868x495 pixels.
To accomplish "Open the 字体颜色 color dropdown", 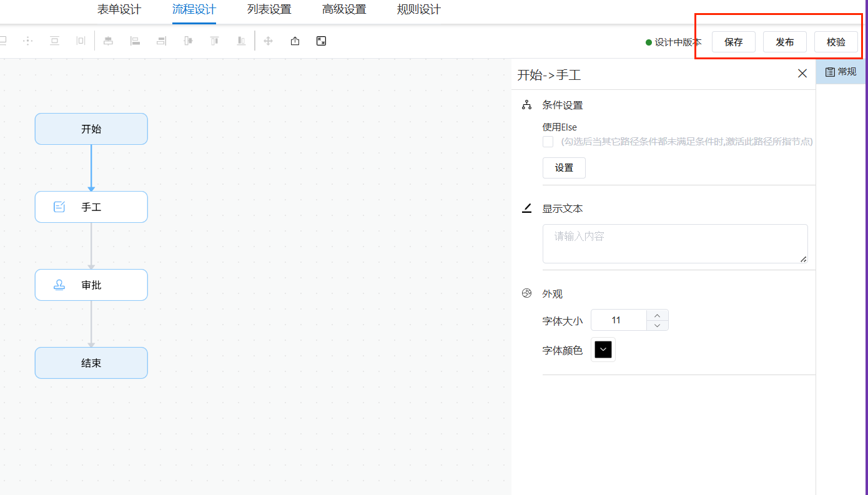I will click(603, 350).
